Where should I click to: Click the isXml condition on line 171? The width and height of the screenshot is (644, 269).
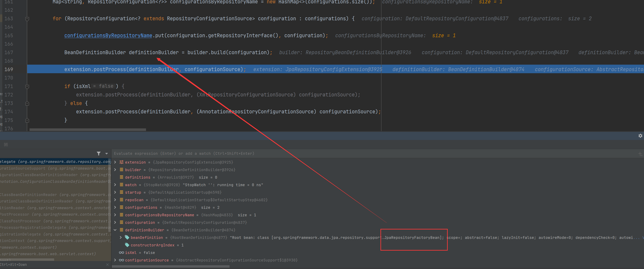coord(83,86)
